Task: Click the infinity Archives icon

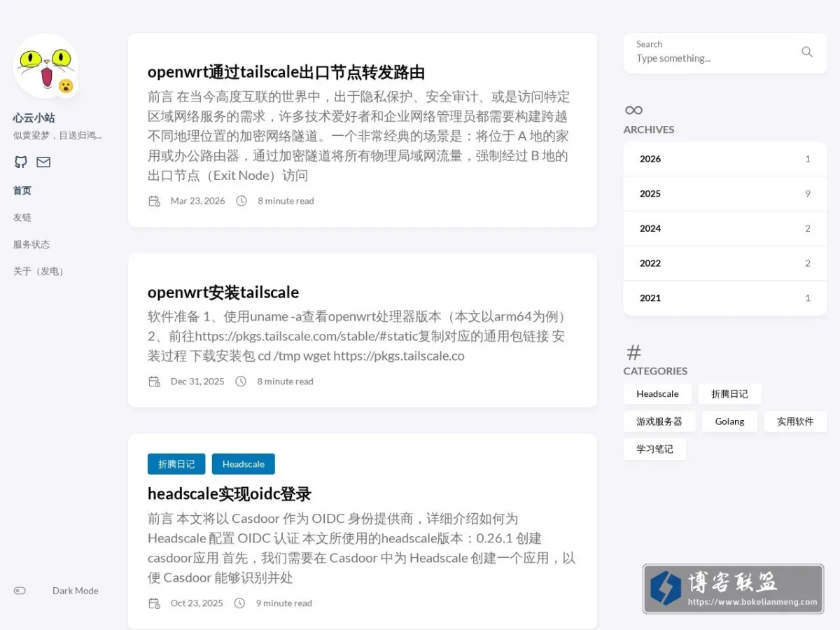Action: point(633,110)
